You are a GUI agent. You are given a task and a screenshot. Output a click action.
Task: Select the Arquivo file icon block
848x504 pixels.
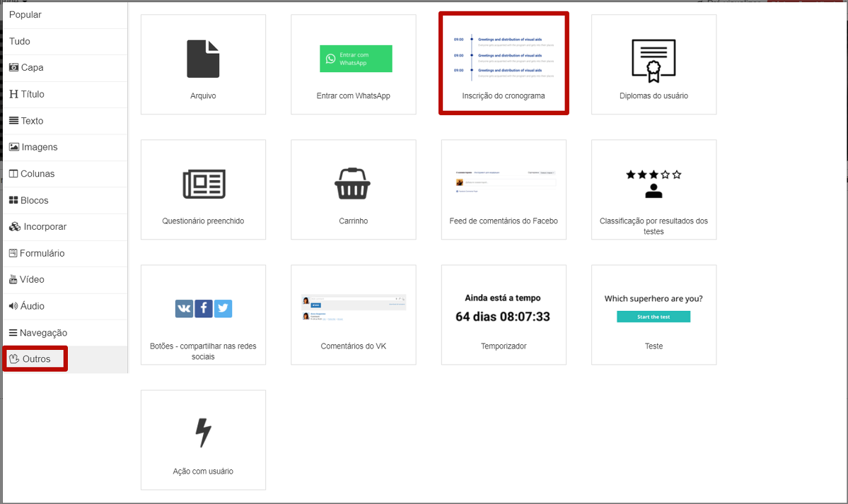click(x=203, y=59)
